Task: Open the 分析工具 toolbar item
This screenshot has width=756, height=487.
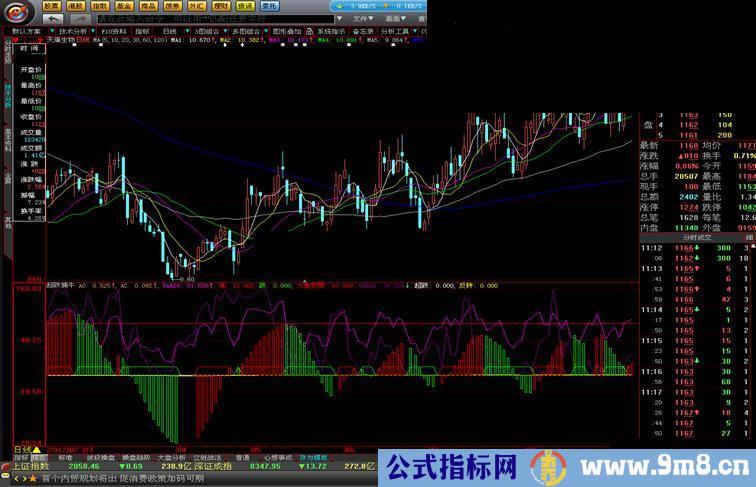Action: (398, 31)
